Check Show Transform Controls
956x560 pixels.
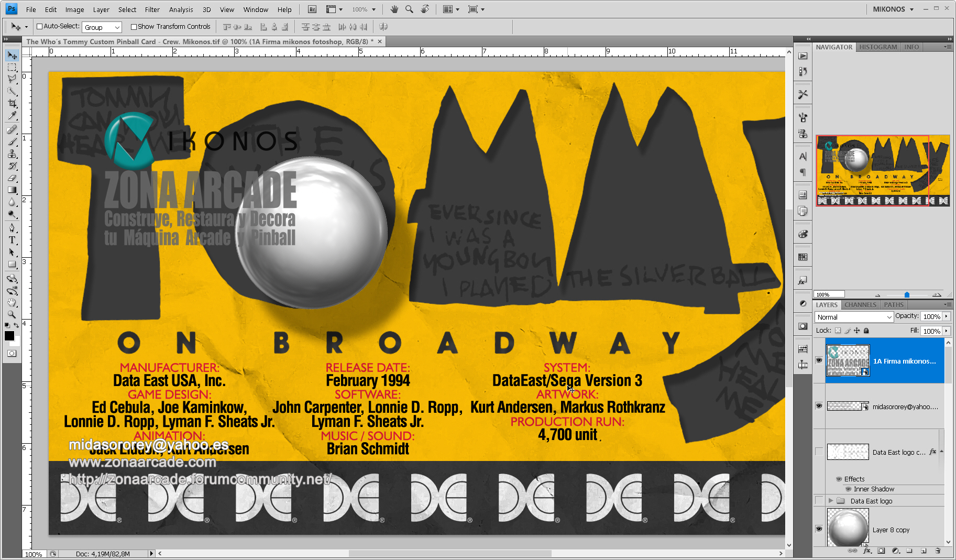point(134,27)
